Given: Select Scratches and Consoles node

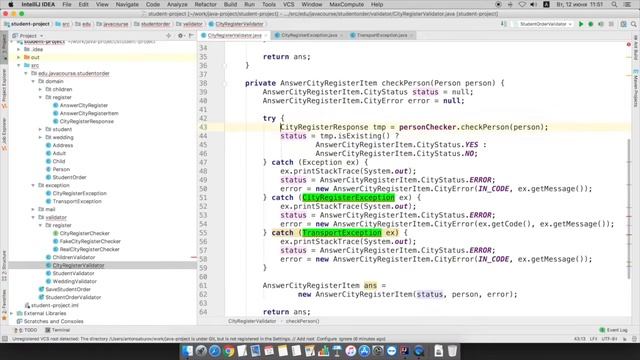Looking at the screenshot, I should pos(53,321).
